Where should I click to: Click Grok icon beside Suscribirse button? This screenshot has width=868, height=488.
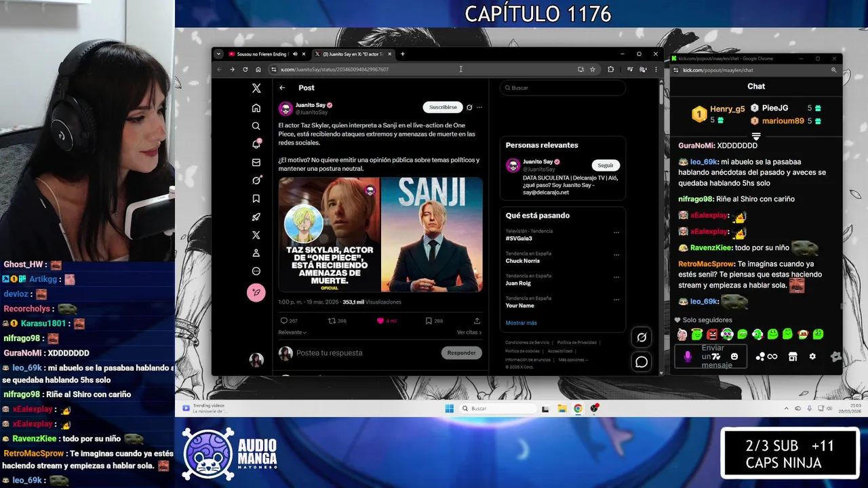(x=469, y=107)
